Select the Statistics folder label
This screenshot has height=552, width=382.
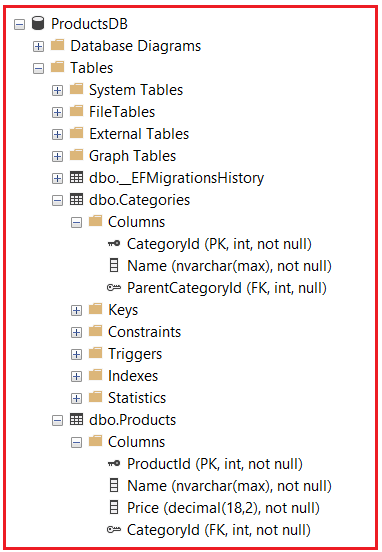click(x=137, y=398)
